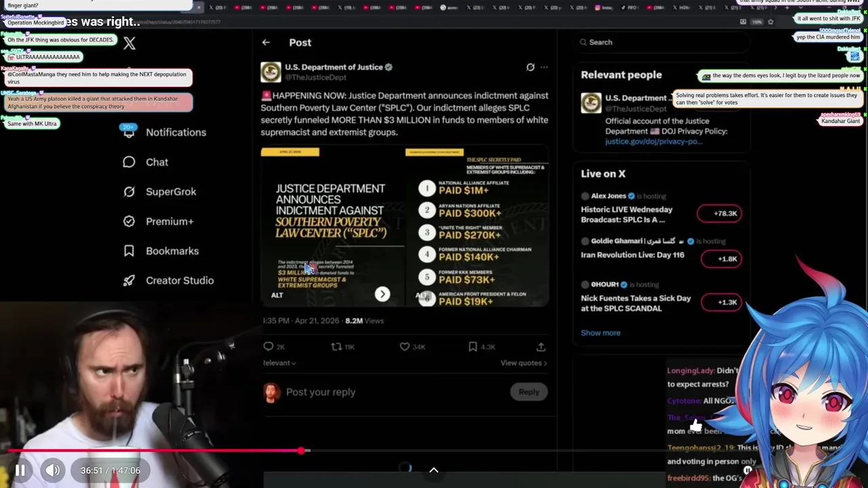868x488 pixels.
Task: Open View quotes chevron link
Action: (524, 363)
